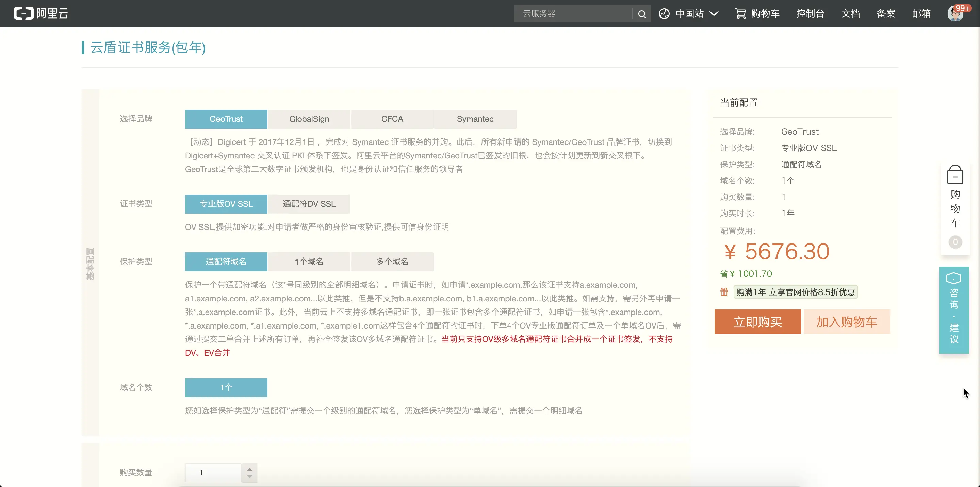The image size is (980, 487).
Task: Click the search magnifier icon
Action: coord(642,14)
